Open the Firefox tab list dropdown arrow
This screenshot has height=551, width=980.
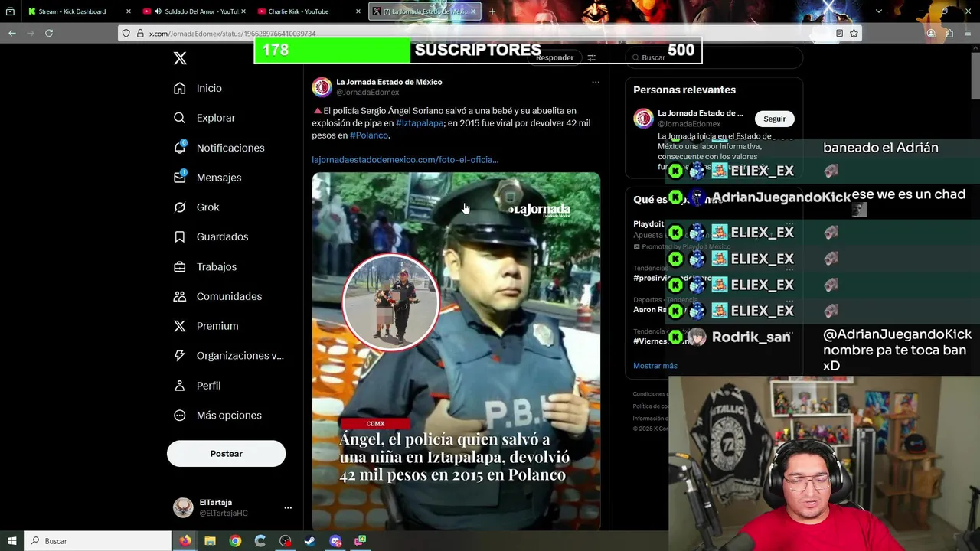[878, 11]
